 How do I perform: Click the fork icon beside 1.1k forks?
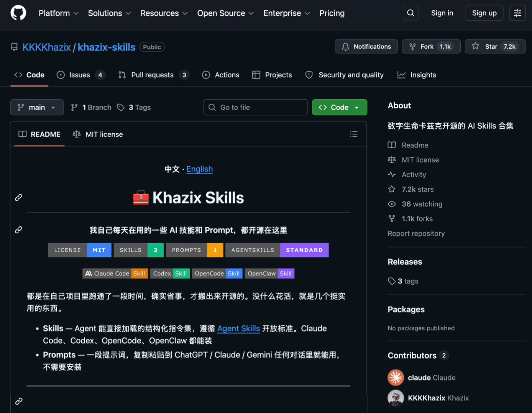pyautogui.click(x=392, y=219)
